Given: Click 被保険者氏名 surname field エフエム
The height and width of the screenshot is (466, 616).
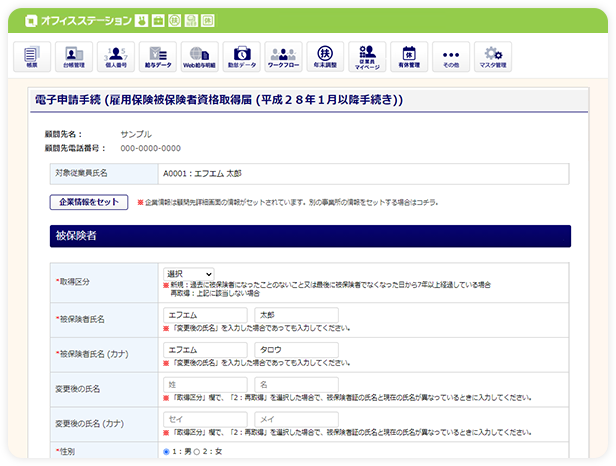Looking at the screenshot, I should tap(205, 315).
